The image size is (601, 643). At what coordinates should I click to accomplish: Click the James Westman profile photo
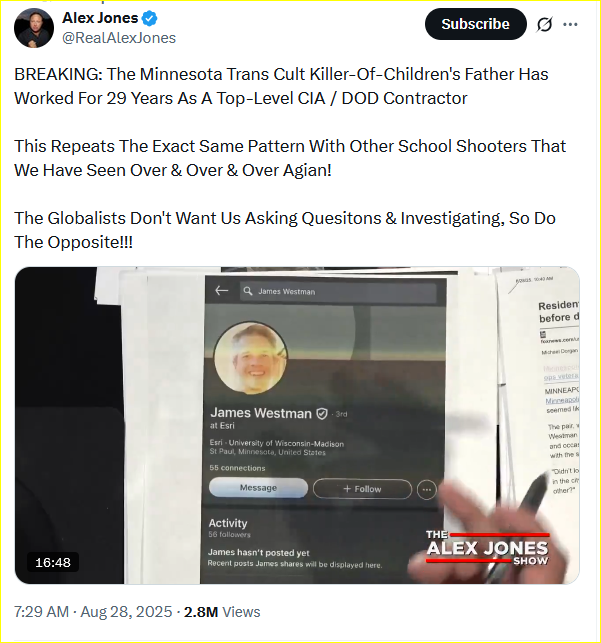coord(250,358)
